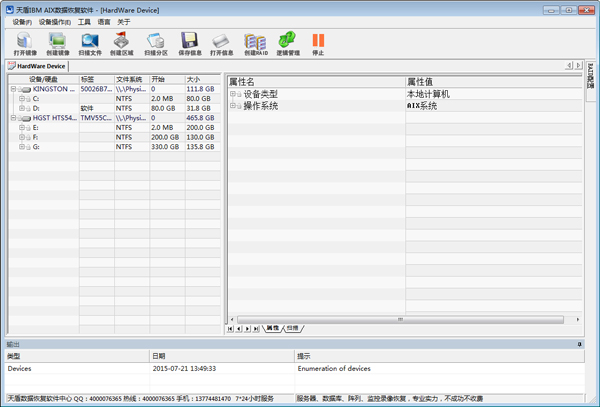The width and height of the screenshot is (600, 407).
Task: Expand the 设备类型 property row
Action: pyautogui.click(x=234, y=94)
